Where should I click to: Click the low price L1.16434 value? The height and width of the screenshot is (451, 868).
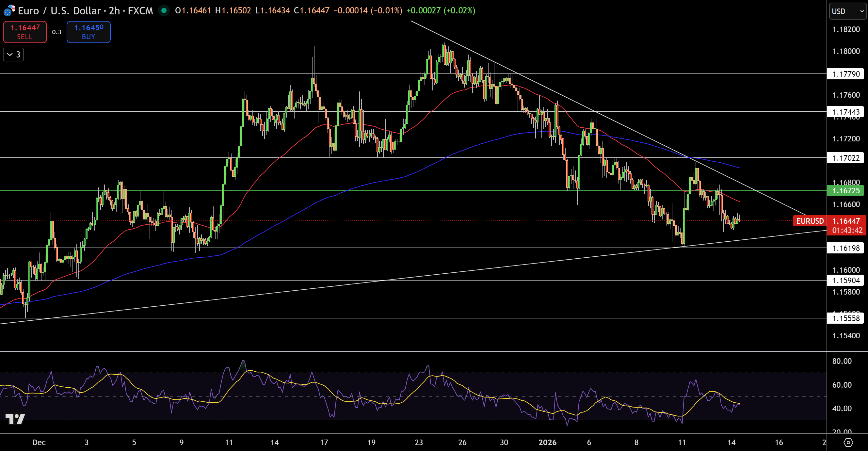[x=273, y=10]
